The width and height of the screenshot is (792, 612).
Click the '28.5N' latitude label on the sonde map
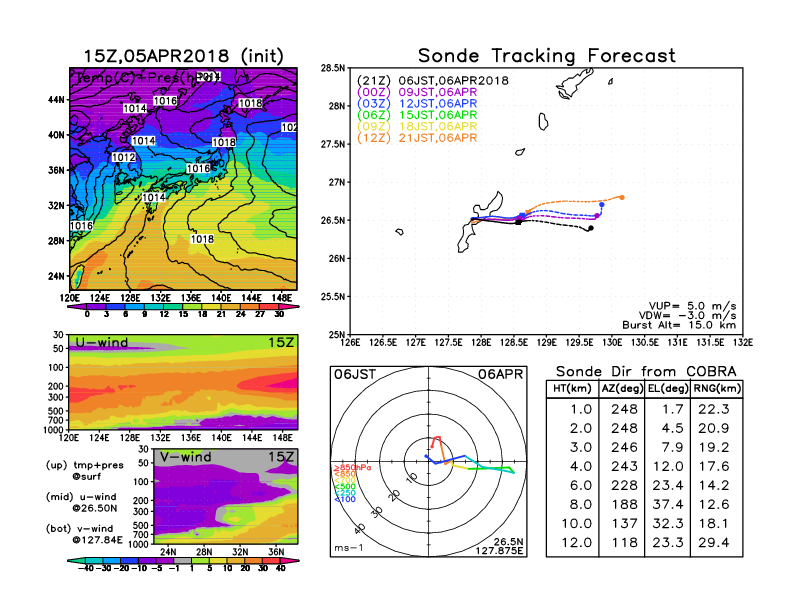pos(333,68)
